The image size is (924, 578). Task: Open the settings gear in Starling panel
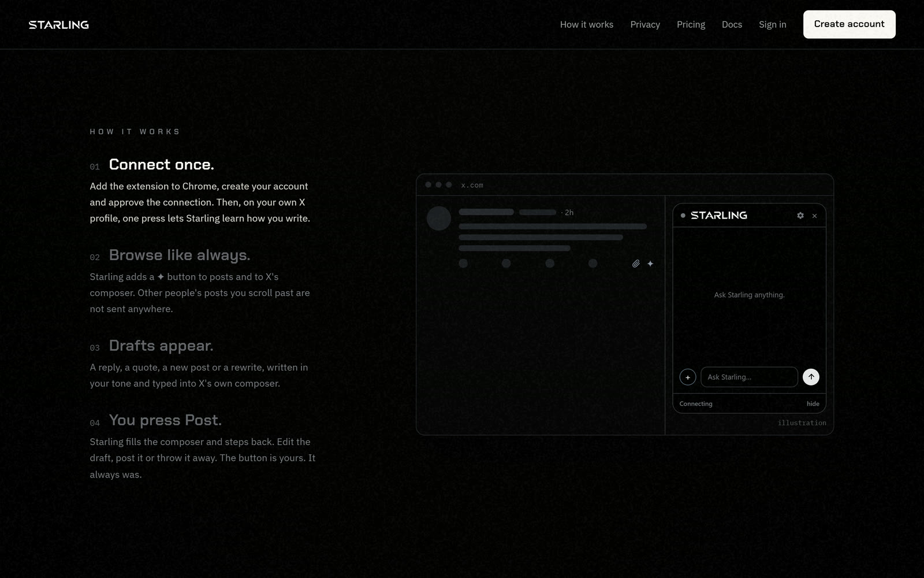(800, 216)
